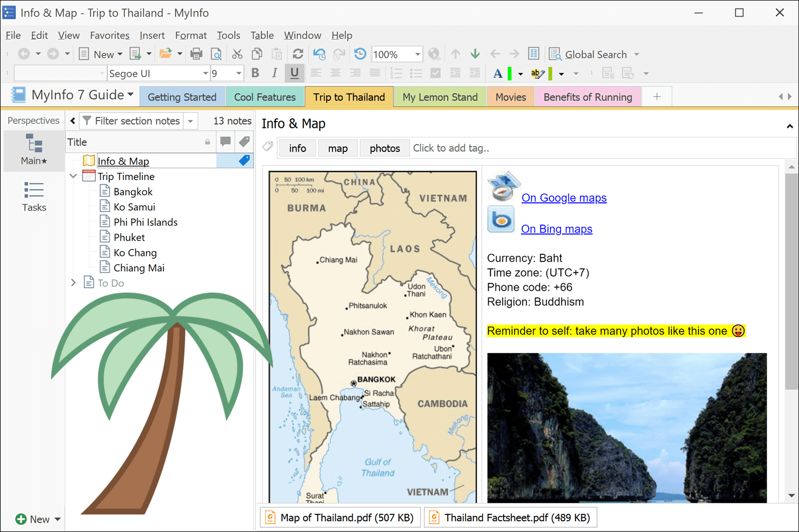Open Global Search
This screenshot has height=532, width=799.
[593, 54]
